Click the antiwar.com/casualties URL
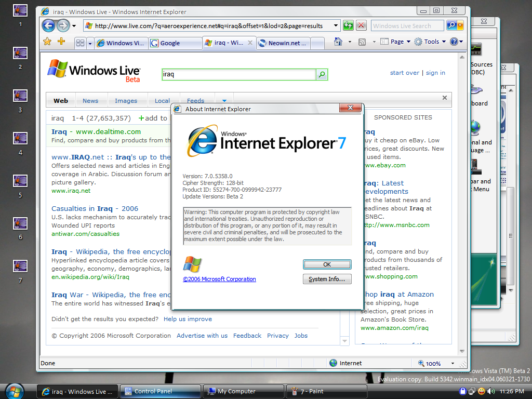Image resolution: width=532 pixels, height=399 pixels. 86,234
